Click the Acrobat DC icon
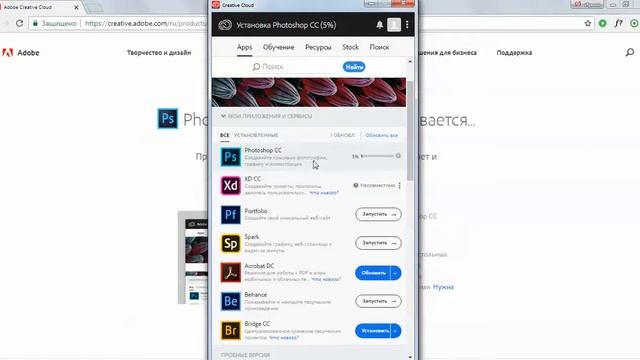The height and width of the screenshot is (360, 640). click(x=231, y=273)
